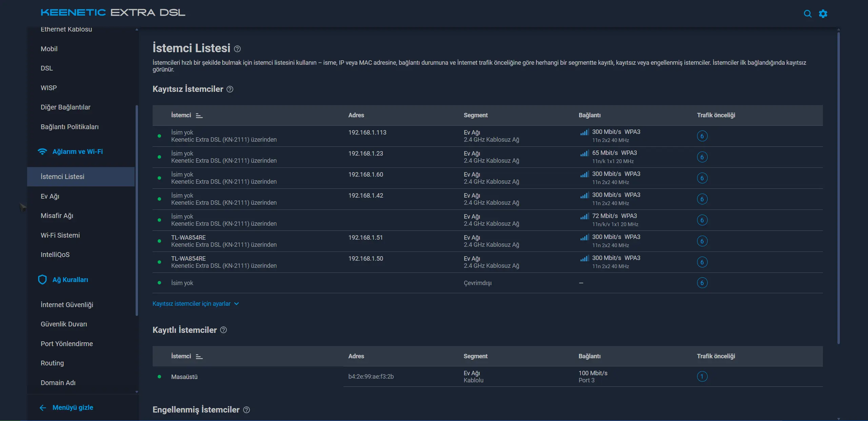This screenshot has width=868, height=421.
Task: Click signal strength icon for 192.168.1.113
Action: [584, 132]
